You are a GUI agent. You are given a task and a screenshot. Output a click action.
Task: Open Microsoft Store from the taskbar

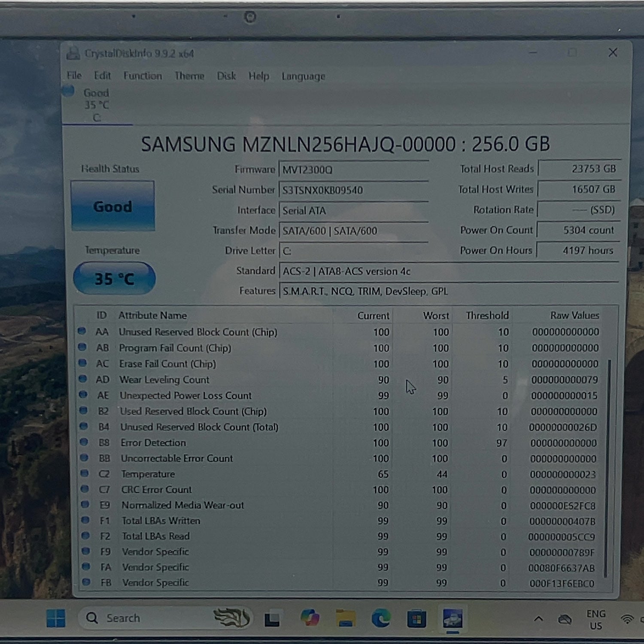click(x=416, y=619)
